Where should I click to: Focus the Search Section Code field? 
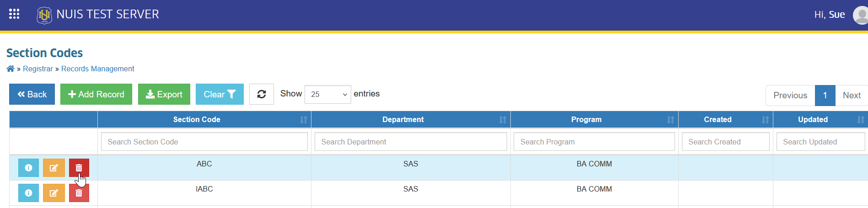coord(204,142)
